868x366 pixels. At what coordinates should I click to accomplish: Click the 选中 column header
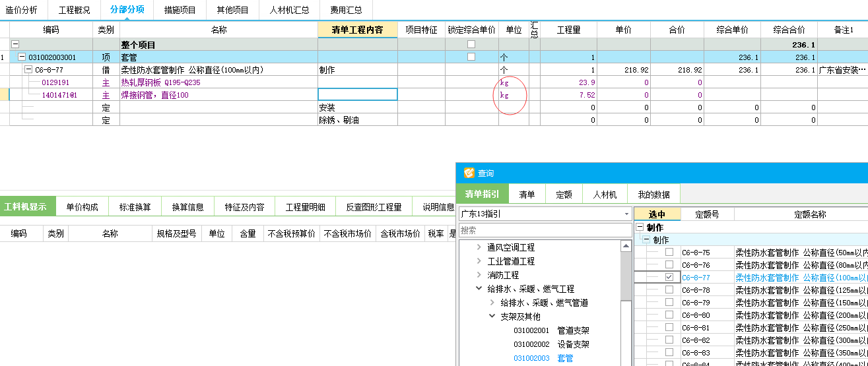tap(657, 214)
